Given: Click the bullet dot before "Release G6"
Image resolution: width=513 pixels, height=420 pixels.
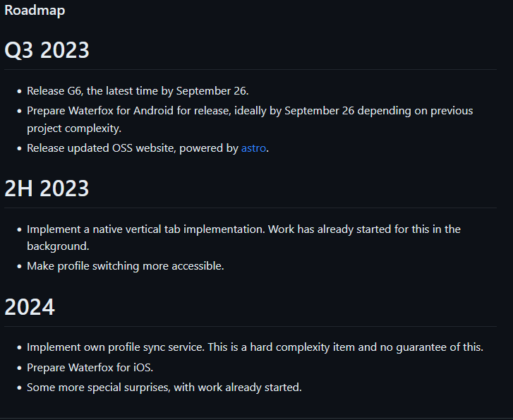Looking at the screenshot, I should [x=18, y=92].
